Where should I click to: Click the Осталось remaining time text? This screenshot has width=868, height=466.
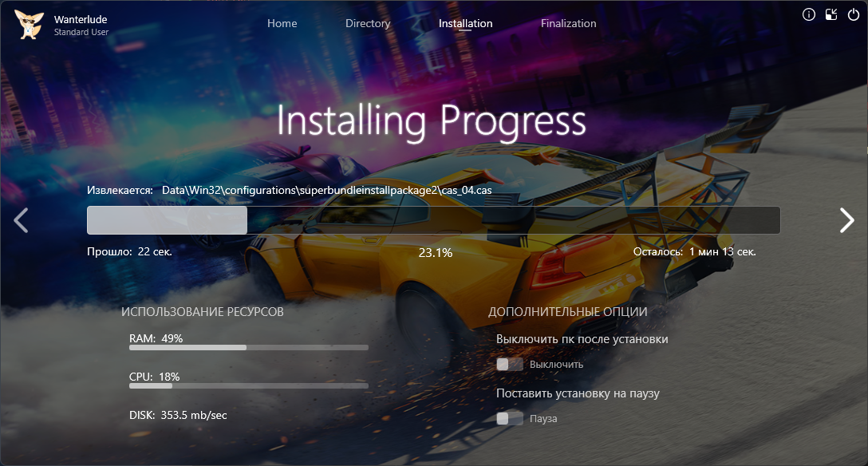[x=694, y=252]
